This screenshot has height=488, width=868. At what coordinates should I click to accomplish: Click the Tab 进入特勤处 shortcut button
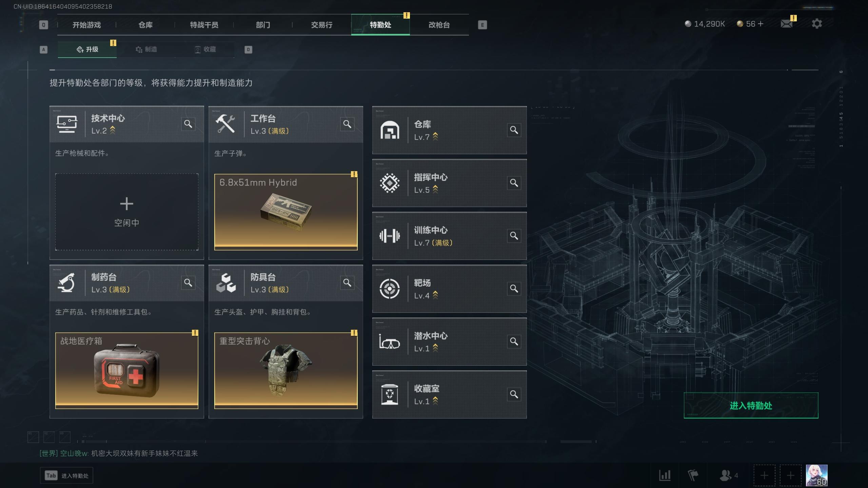click(x=66, y=476)
